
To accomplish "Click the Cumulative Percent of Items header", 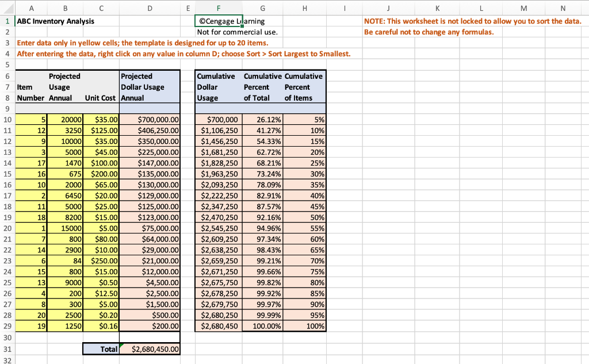I will [x=305, y=87].
